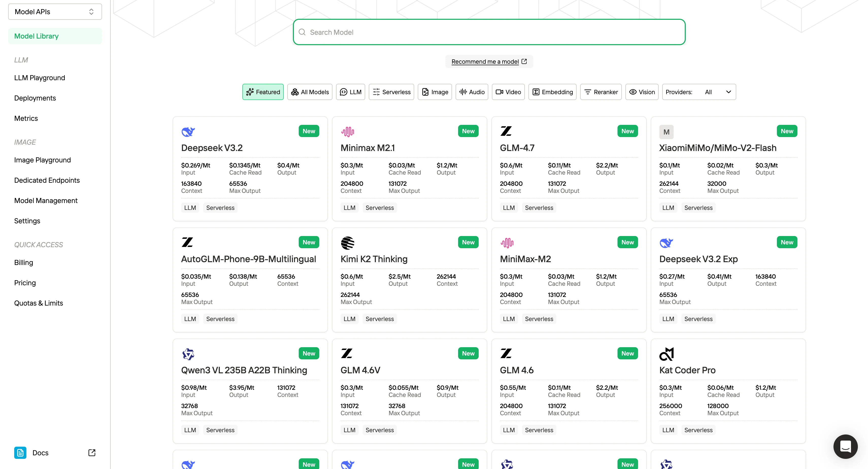
Task: Click the Z logo on GLM-4.7 card
Action: click(506, 131)
